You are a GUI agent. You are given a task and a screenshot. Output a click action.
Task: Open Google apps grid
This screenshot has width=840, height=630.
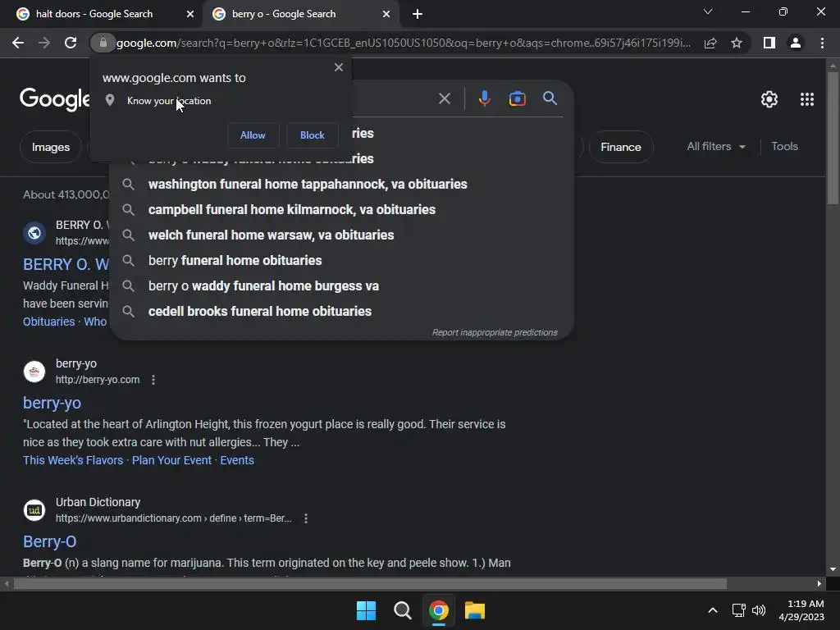click(807, 99)
